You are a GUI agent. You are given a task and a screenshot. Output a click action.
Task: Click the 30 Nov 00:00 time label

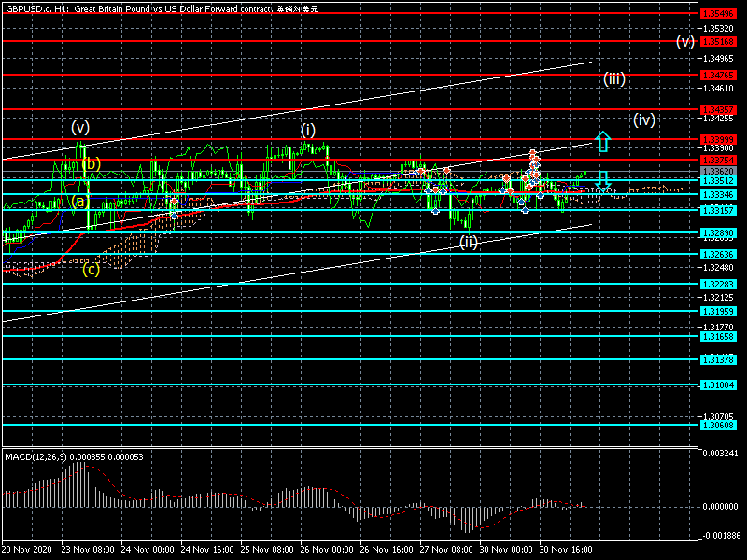click(x=506, y=549)
